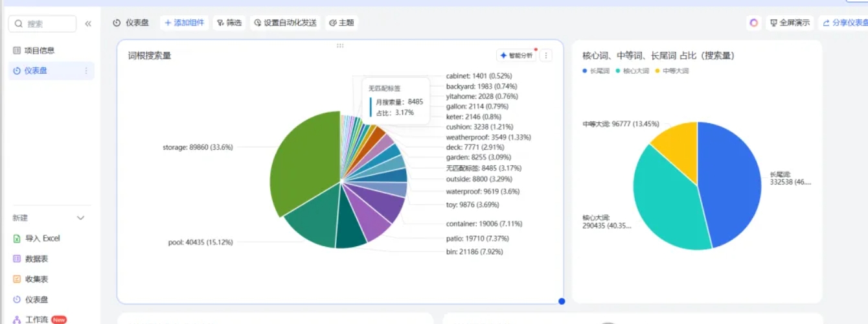Click the label 无匹配标签: 8485 (3.17%)
Image resolution: width=868 pixels, height=324 pixels.
click(x=483, y=168)
